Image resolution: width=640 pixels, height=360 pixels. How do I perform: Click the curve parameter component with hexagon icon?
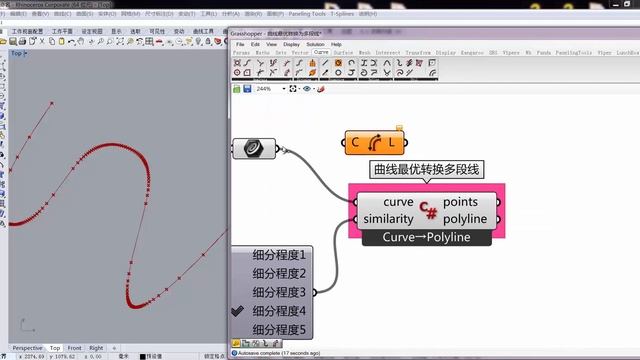(x=254, y=149)
